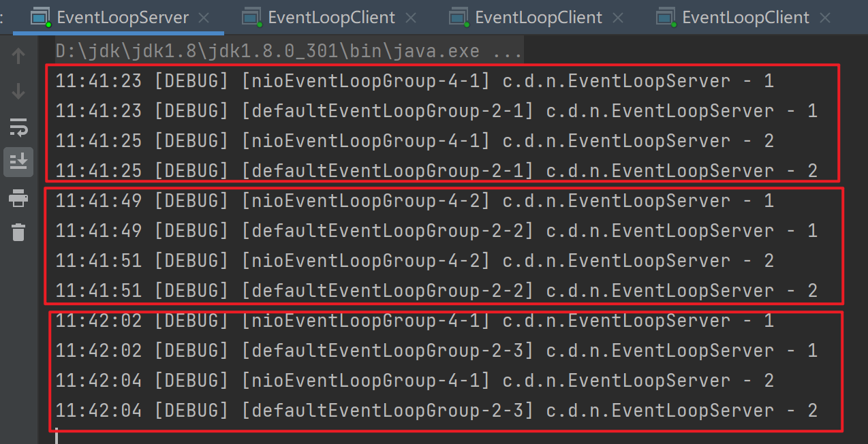Viewport: 868px width, 444px height.
Task: Click the Down the Stack Trace arrow
Action: (18, 91)
